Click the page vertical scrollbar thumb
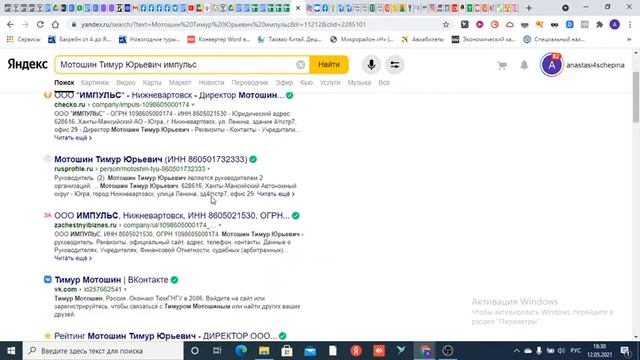The height and width of the screenshot is (360, 640). 636,96
